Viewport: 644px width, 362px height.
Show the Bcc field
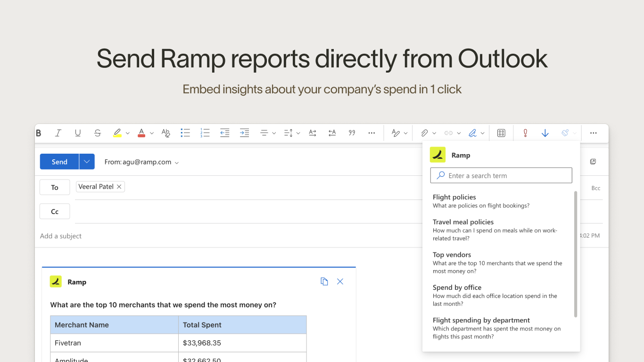596,188
